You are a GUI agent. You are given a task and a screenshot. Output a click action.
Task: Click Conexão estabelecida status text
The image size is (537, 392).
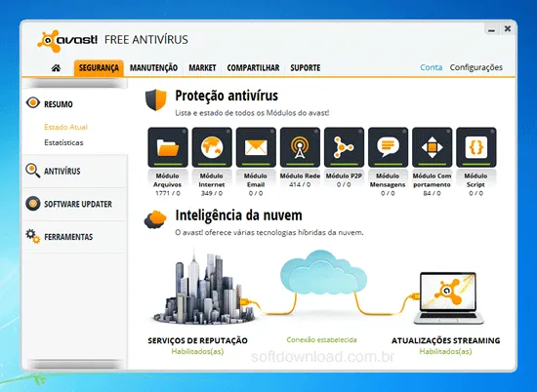pos(321,339)
